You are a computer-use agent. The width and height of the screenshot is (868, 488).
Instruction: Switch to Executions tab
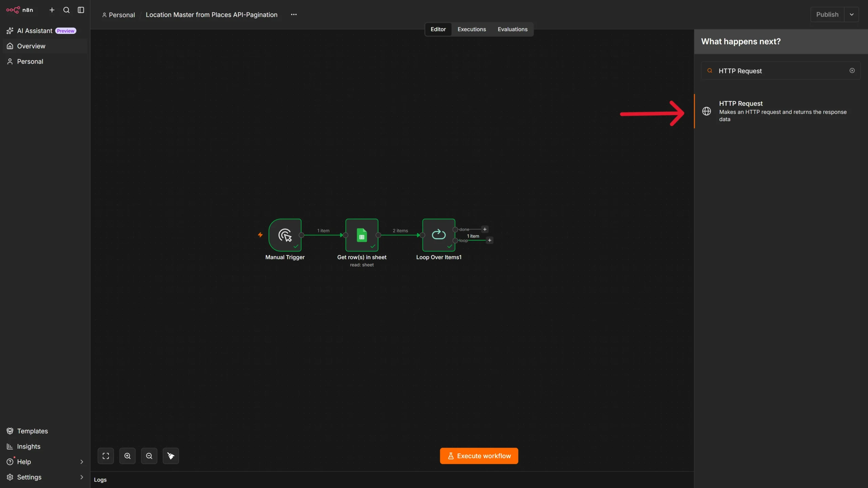coord(472,29)
